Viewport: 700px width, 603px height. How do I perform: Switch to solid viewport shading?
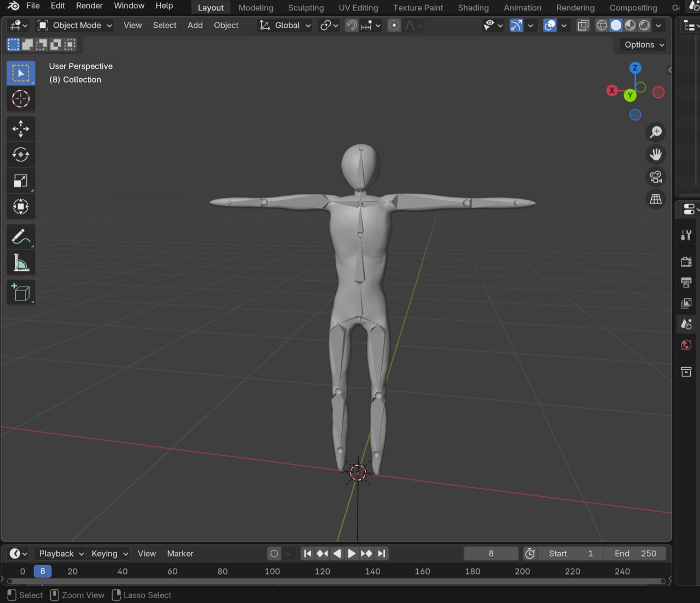(616, 25)
